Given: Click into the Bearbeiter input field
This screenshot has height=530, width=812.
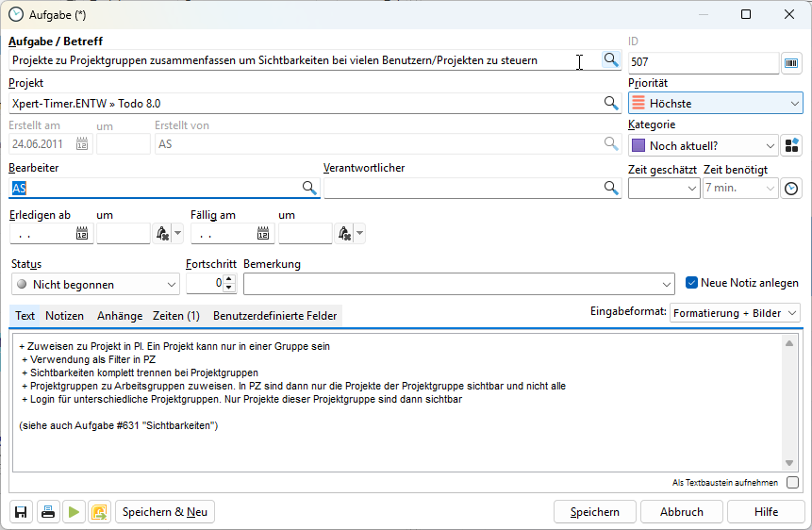Looking at the screenshot, I should [156, 189].
